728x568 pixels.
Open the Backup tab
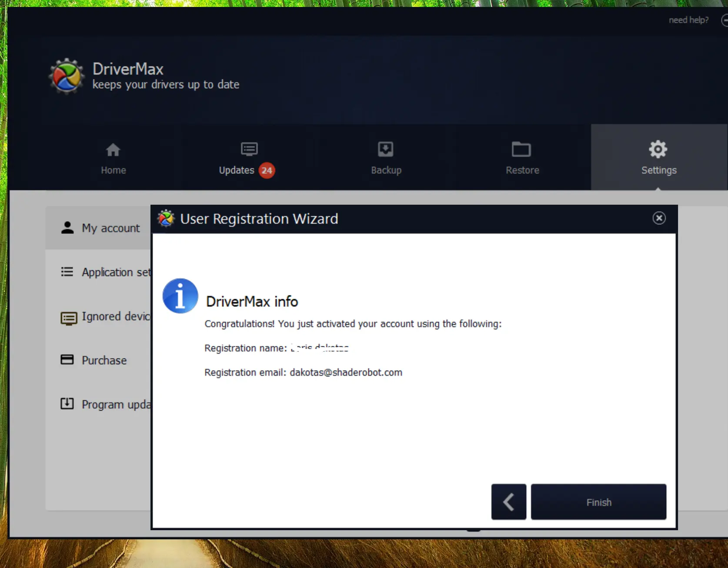point(386,158)
